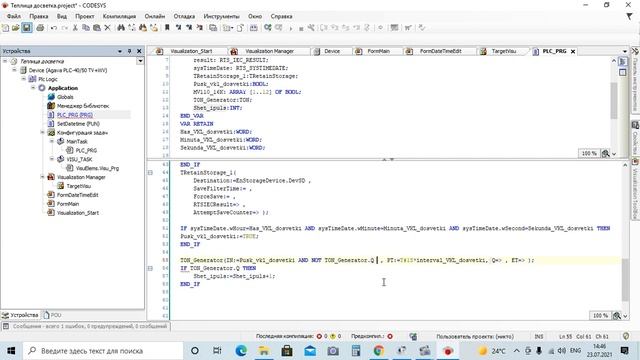Collapse the MainTask node
Viewport: 640px width, 360px height.
click(52, 141)
